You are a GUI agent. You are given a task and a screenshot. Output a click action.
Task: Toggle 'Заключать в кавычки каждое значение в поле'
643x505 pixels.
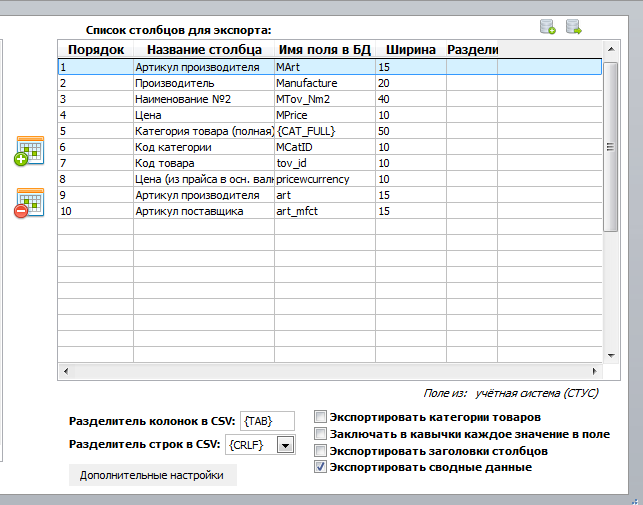tap(320, 434)
